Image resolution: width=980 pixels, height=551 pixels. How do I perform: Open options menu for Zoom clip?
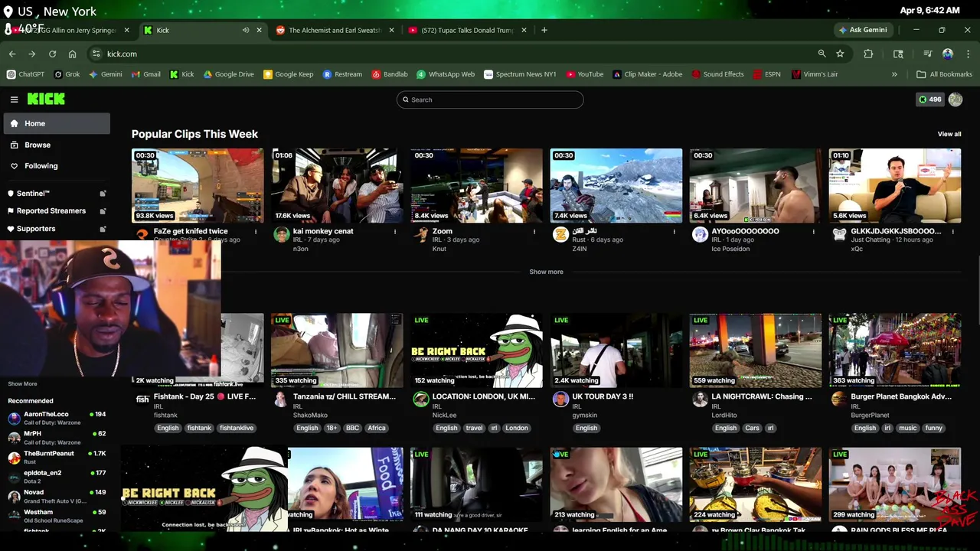[534, 231]
